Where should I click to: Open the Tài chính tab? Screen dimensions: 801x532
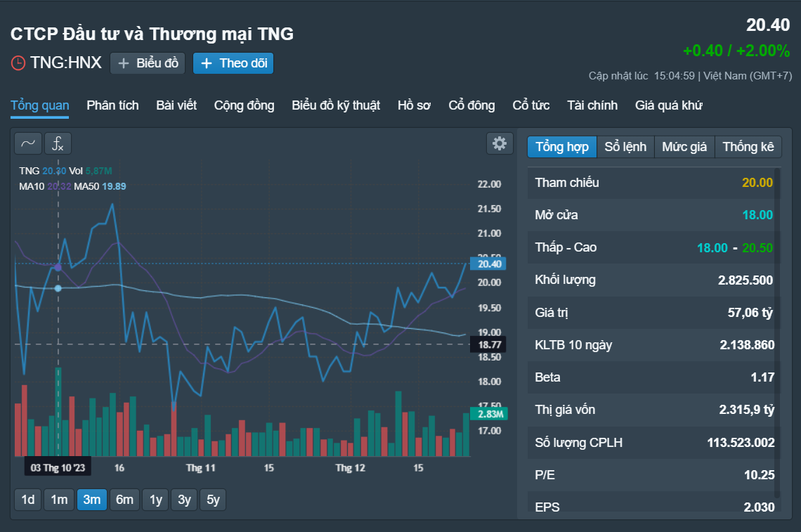pos(592,106)
